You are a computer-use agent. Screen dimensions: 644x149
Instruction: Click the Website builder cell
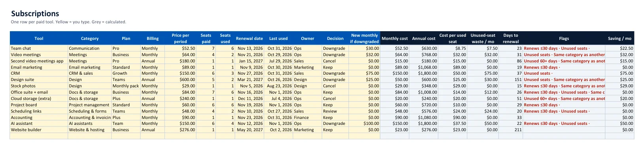(39, 130)
